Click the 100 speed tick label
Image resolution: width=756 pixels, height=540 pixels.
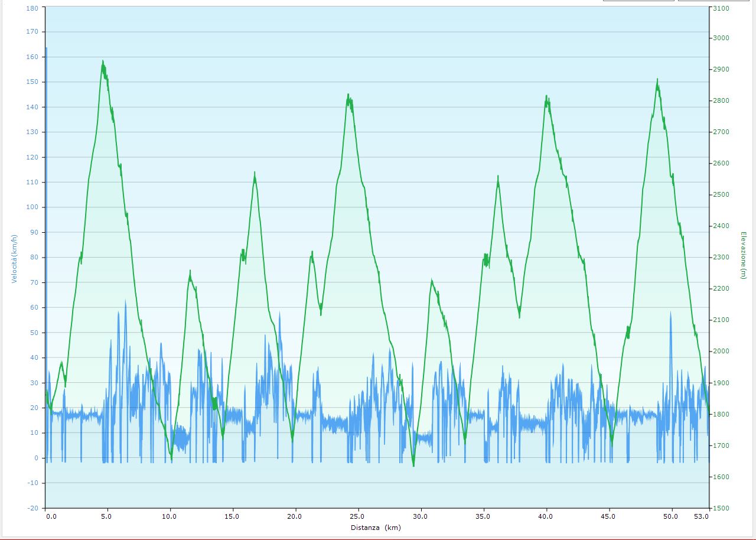[x=32, y=207]
